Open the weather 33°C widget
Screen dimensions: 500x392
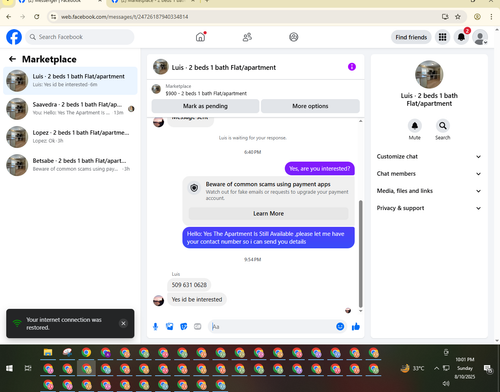coord(413,368)
